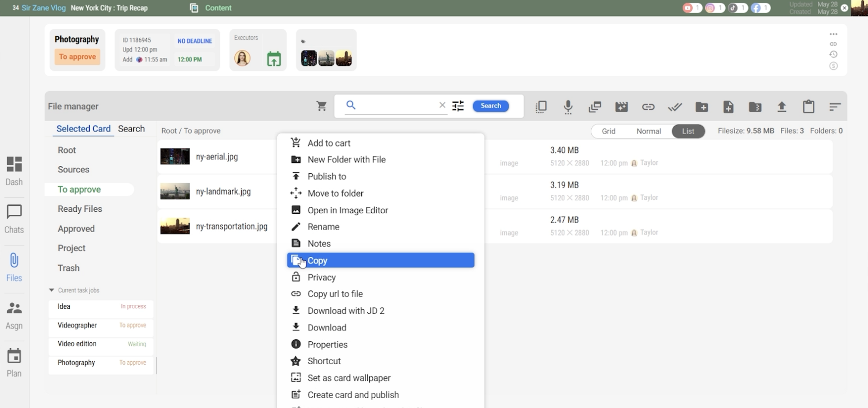Switch file view to Normal
The width and height of the screenshot is (868, 408).
click(x=649, y=131)
